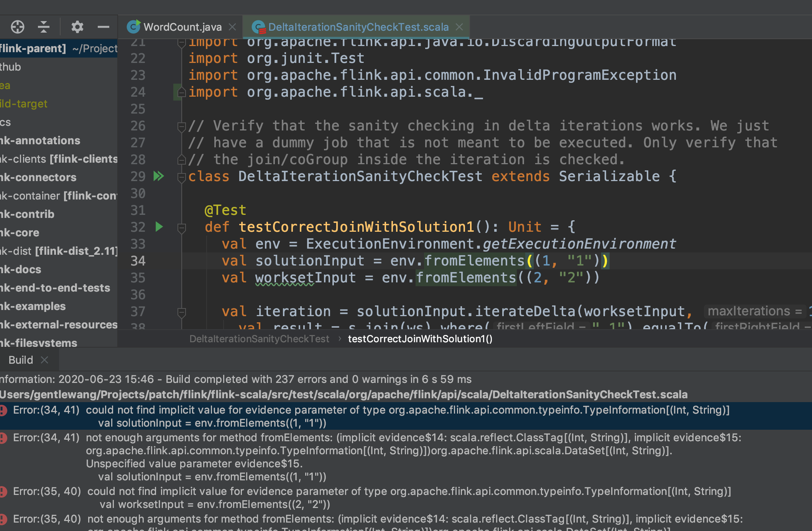Select flink-examples module in tree
The height and width of the screenshot is (531, 812).
pyautogui.click(x=59, y=306)
